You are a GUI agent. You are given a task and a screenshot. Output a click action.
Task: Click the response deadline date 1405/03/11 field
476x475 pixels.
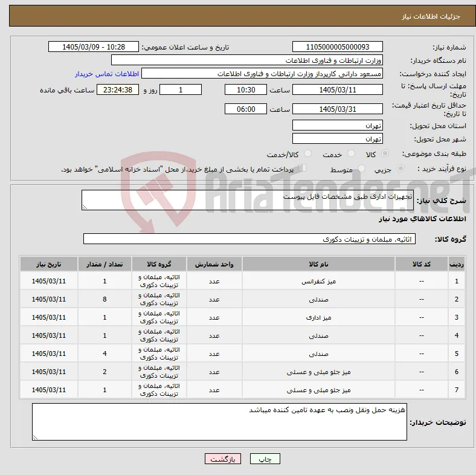coord(338,90)
